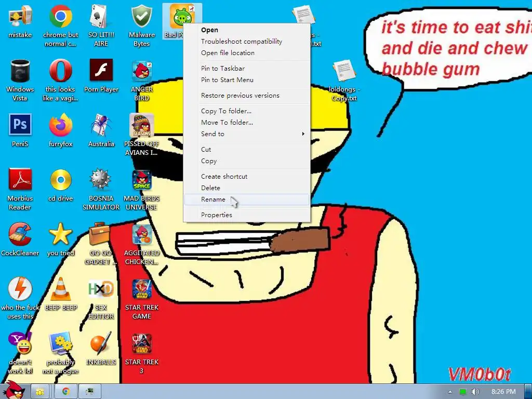Open Chrome from the taskbar
532x399 pixels.
click(65, 392)
